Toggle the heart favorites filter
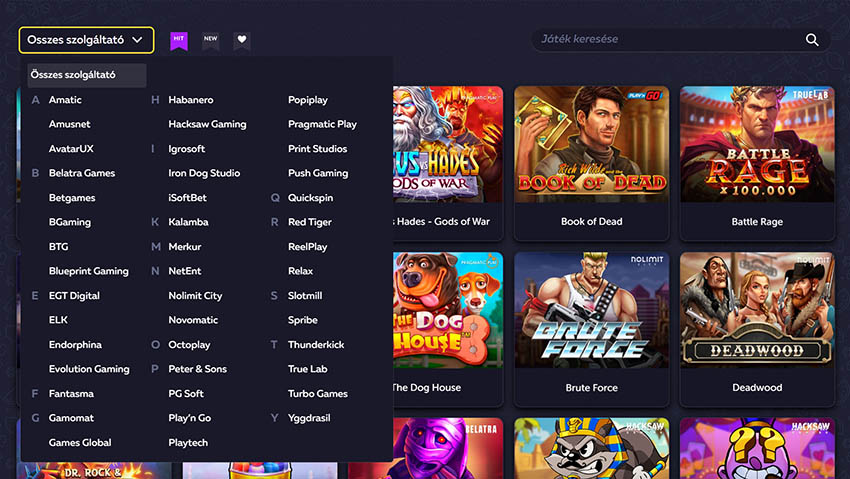Viewport: 850px width, 479px height. click(x=242, y=40)
